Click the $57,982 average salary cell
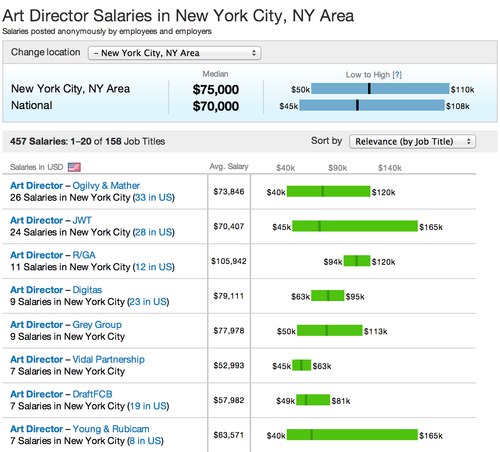Image resolution: width=500 pixels, height=452 pixels. coord(229,400)
